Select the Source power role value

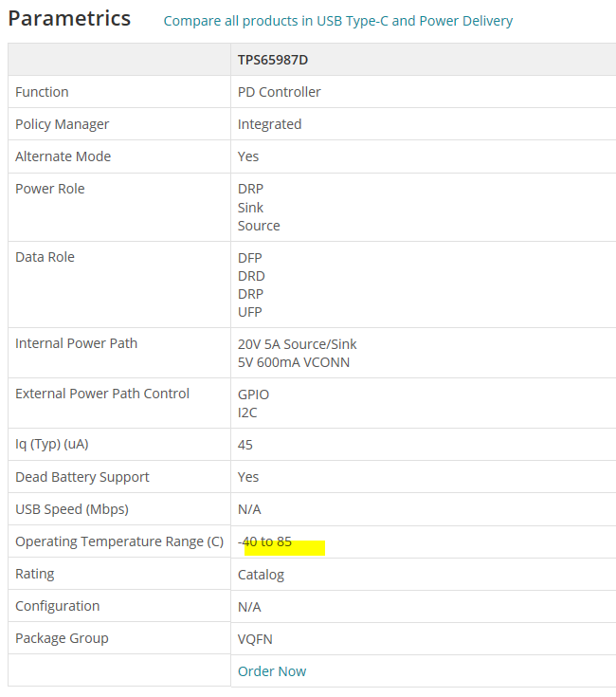[259, 226]
